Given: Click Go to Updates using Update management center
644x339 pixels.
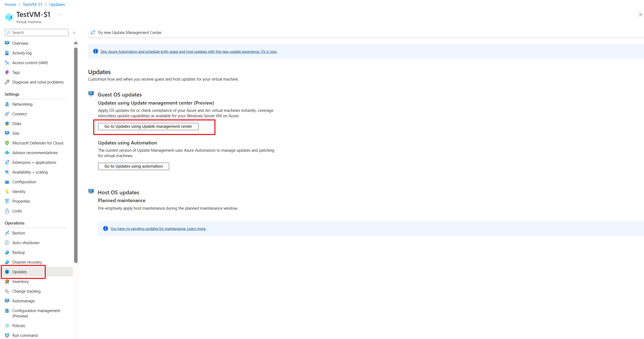Looking at the screenshot, I should (148, 126).
